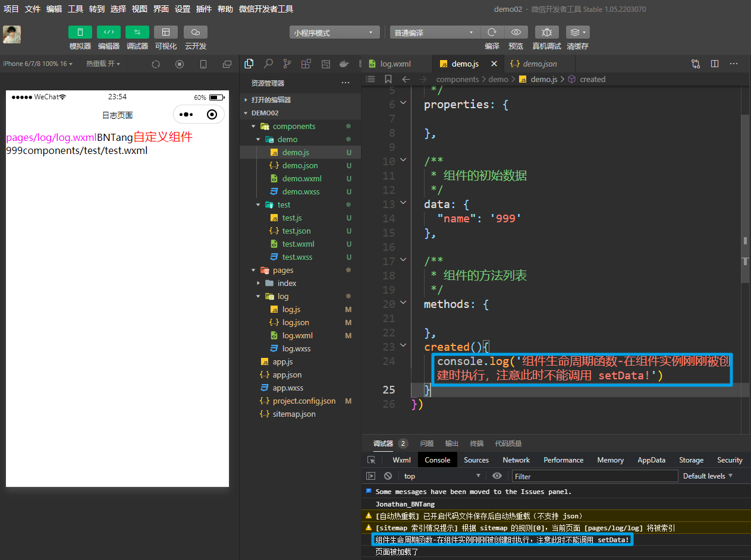Viewport: 751px width, 560px height.
Task: Switch to the 终端 panel tab
Action: pos(476,443)
